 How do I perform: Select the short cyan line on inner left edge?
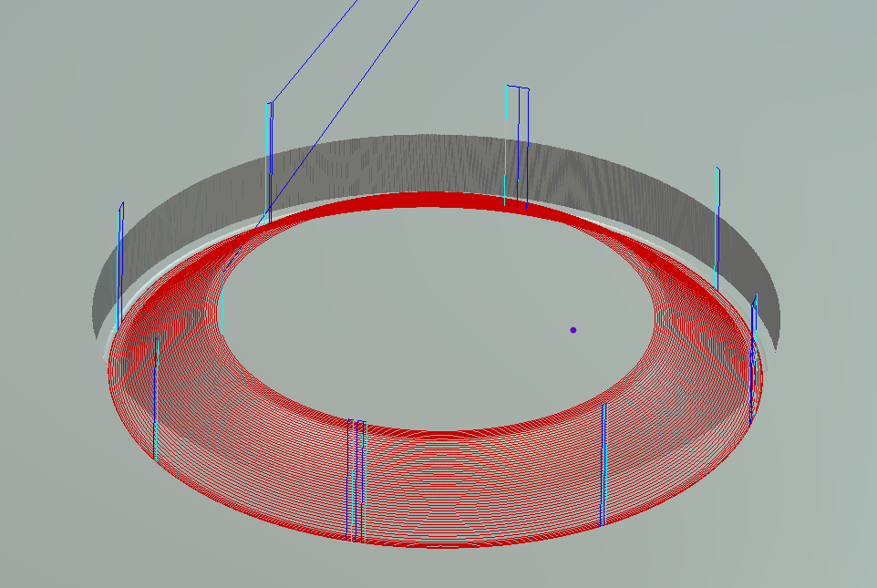(x=222, y=299)
